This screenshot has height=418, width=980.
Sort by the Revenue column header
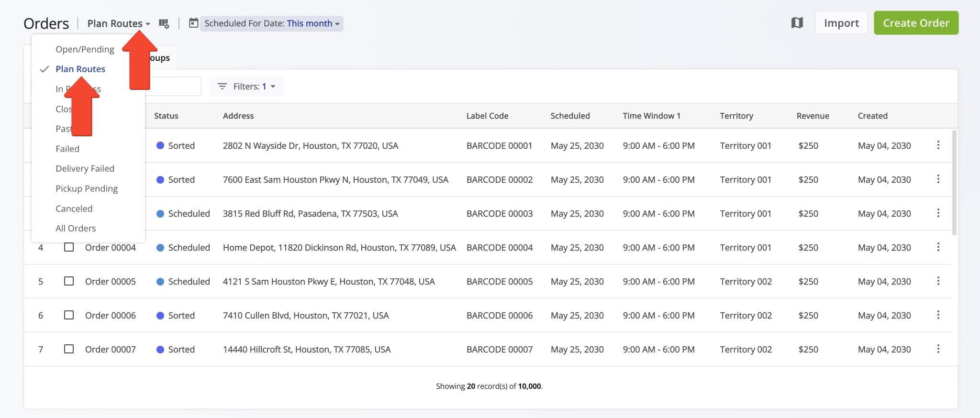813,116
